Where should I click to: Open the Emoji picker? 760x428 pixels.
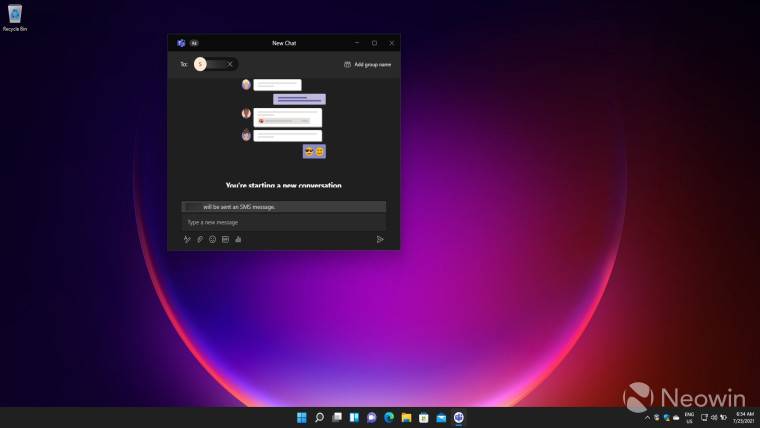212,239
